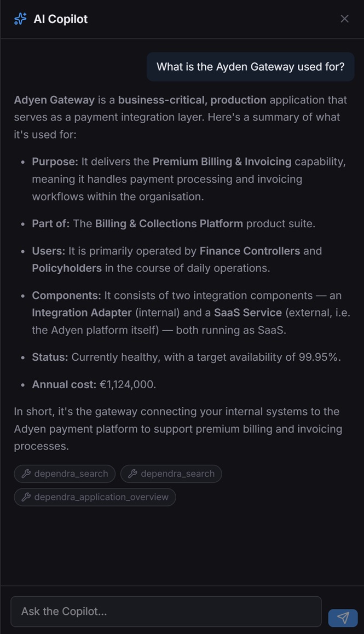364x634 pixels.
Task: Click the Annual cost €1,124,000 line
Action: (94, 384)
